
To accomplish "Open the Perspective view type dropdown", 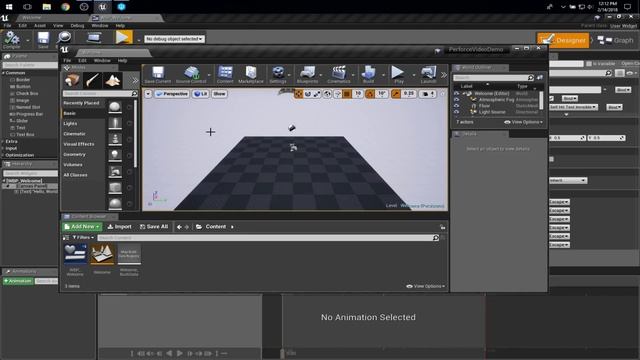I will (171, 94).
